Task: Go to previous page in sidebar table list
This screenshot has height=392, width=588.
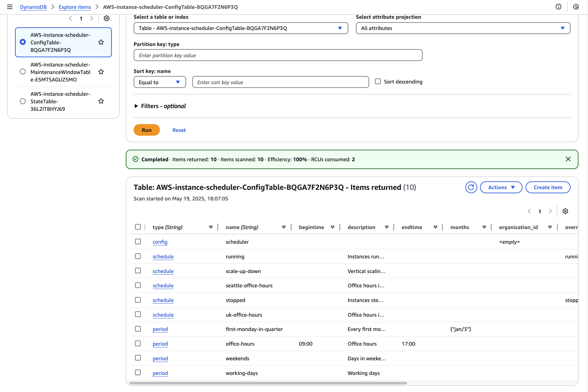Action: tap(71, 18)
